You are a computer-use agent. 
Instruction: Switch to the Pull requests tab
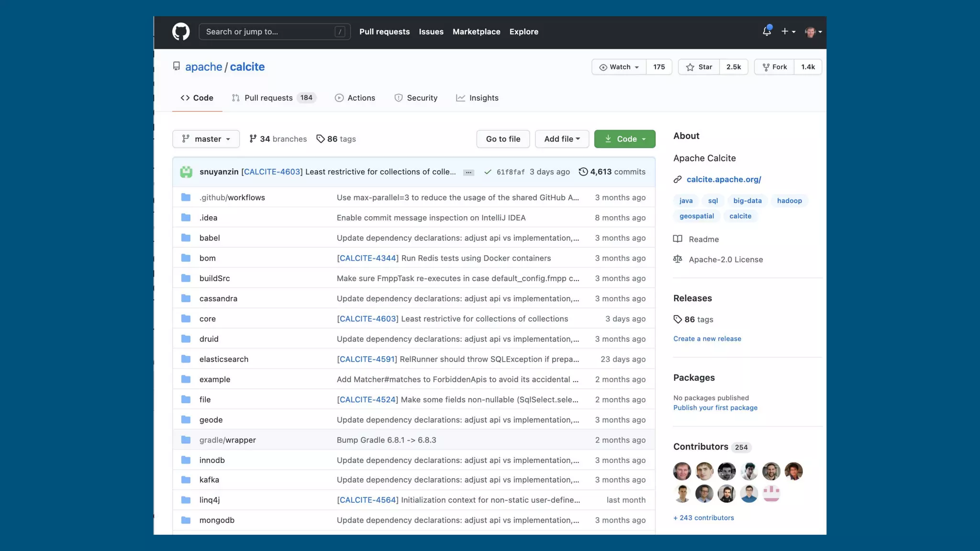pyautogui.click(x=268, y=98)
